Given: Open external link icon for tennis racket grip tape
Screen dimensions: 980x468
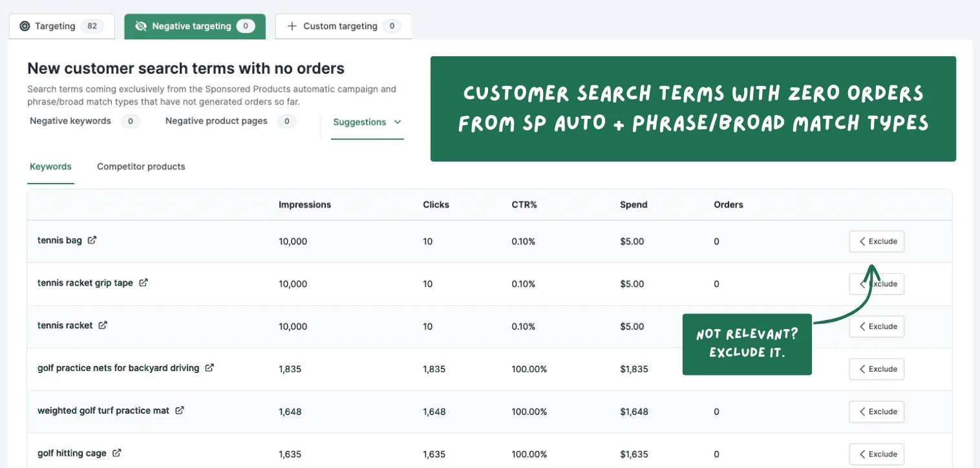Looking at the screenshot, I should 144,282.
